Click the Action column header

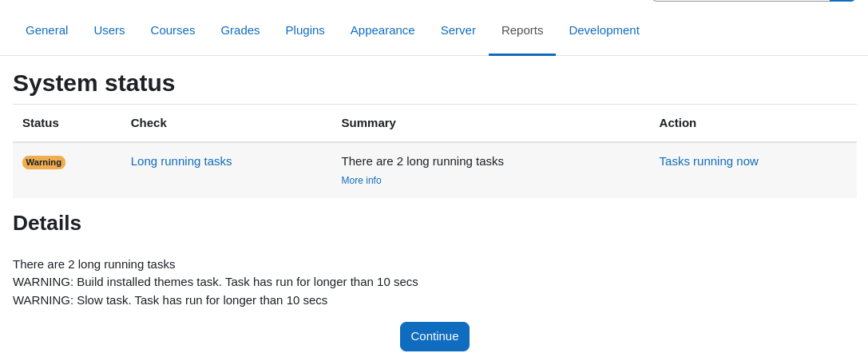point(678,123)
